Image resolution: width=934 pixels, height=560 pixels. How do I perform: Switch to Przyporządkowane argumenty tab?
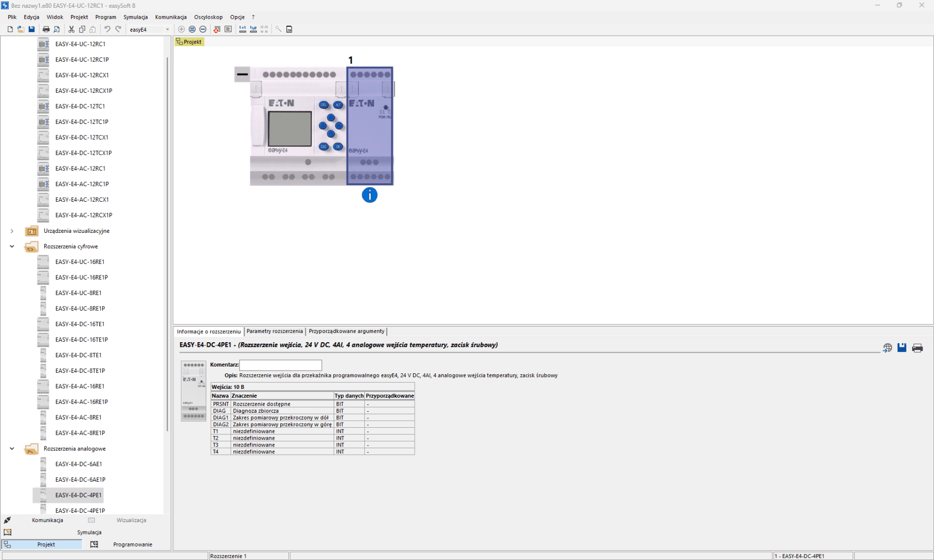pyautogui.click(x=346, y=331)
